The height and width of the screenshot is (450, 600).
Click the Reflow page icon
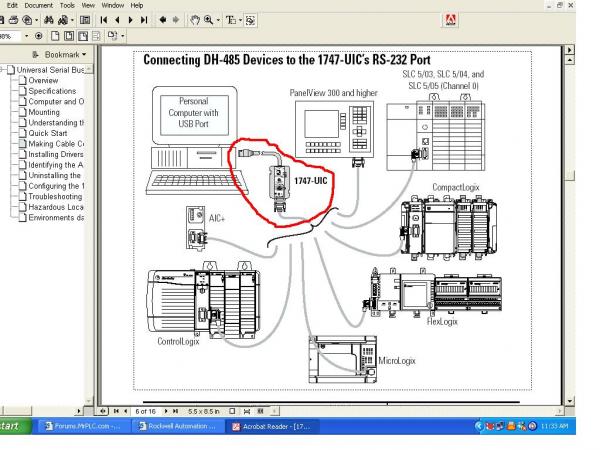pos(96,36)
